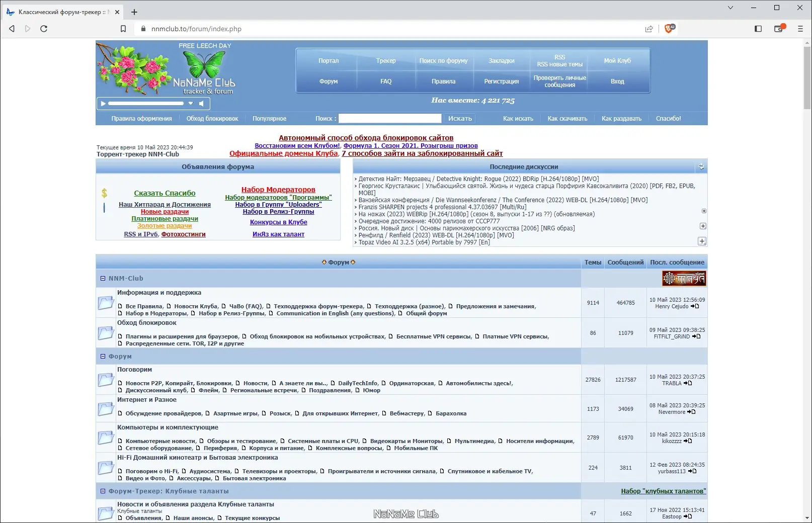Open the Трекер navigation button

click(386, 61)
